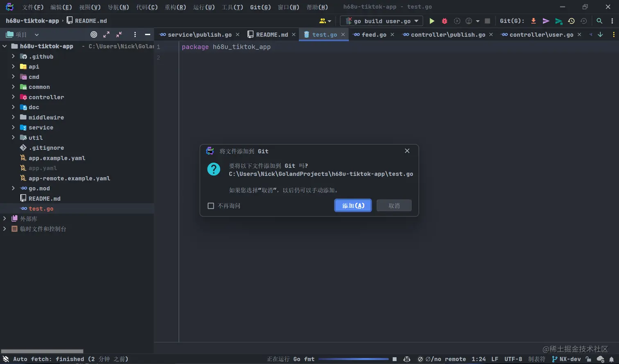Switch to feed.go tab
Image resolution: width=619 pixels, height=364 pixels.
click(374, 35)
